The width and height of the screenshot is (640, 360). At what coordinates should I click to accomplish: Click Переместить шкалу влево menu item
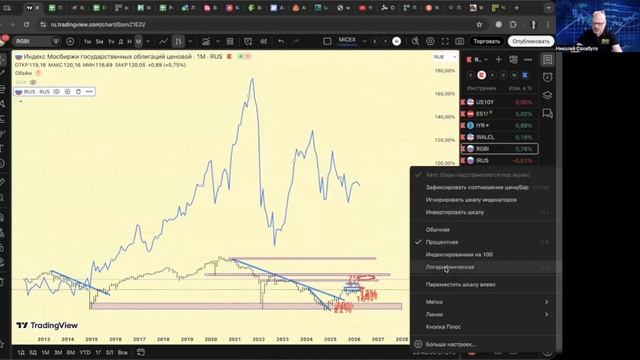(484, 284)
